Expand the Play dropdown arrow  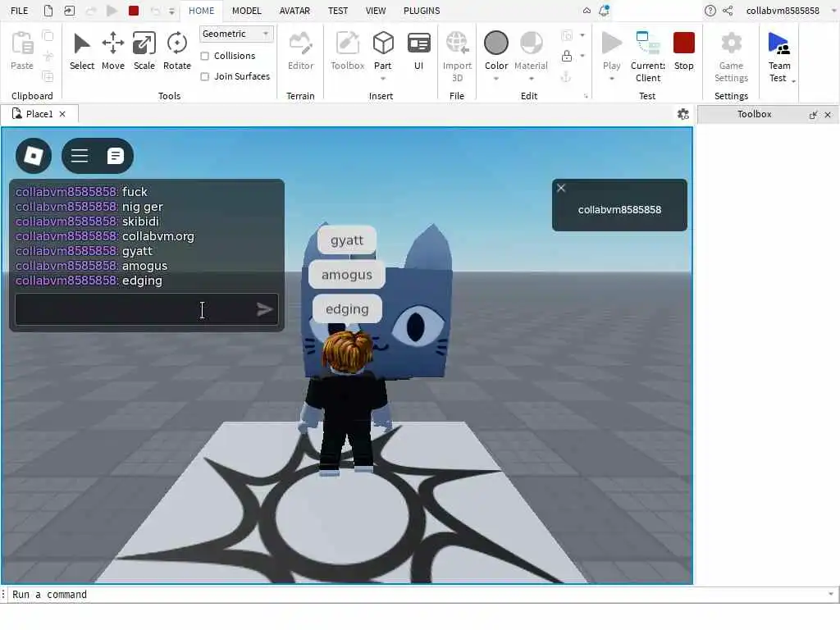[x=611, y=79]
